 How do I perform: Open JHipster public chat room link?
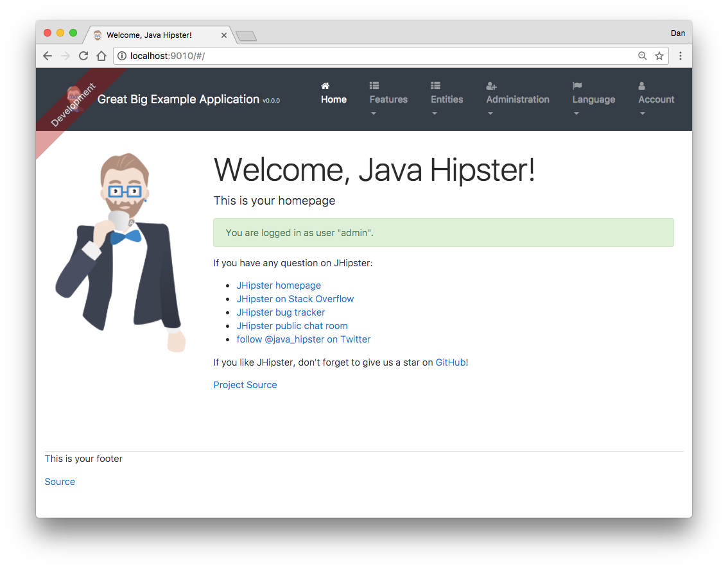click(x=292, y=326)
